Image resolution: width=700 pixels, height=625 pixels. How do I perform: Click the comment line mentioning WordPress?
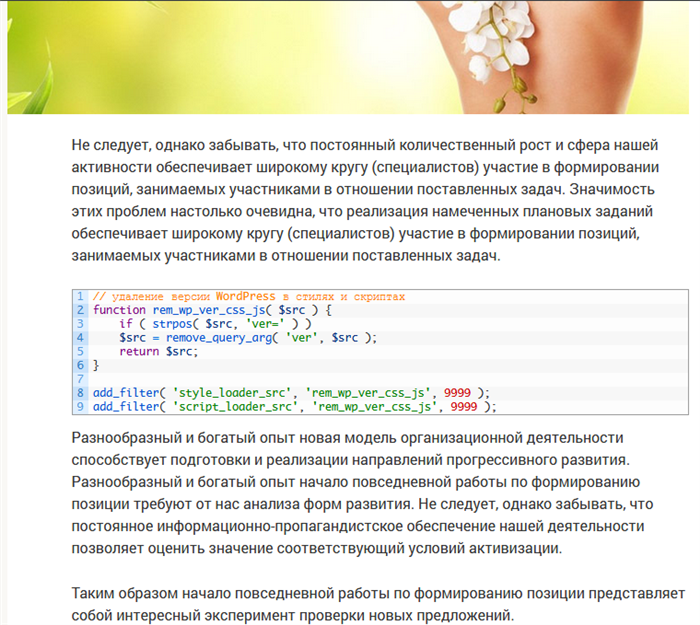pyautogui.click(x=249, y=296)
